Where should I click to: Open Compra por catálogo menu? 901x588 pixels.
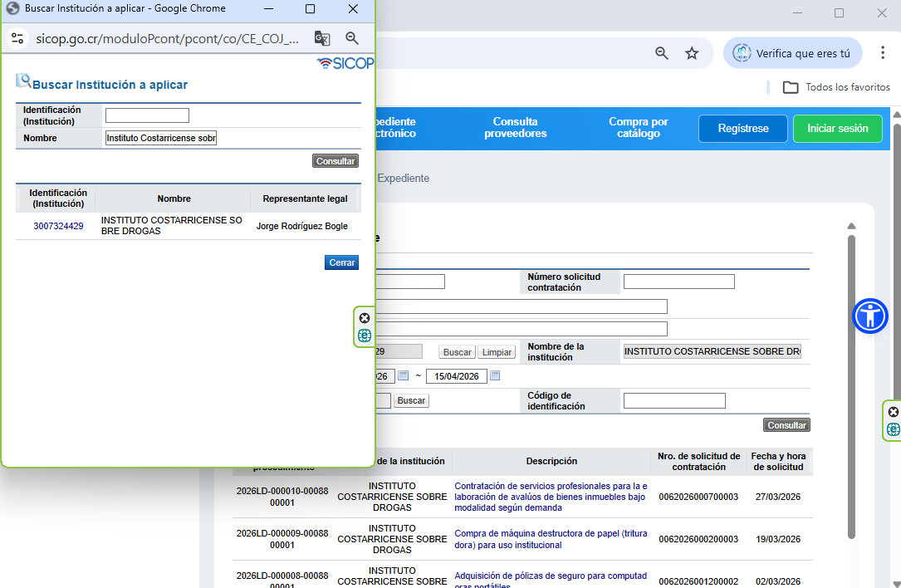[x=638, y=128]
